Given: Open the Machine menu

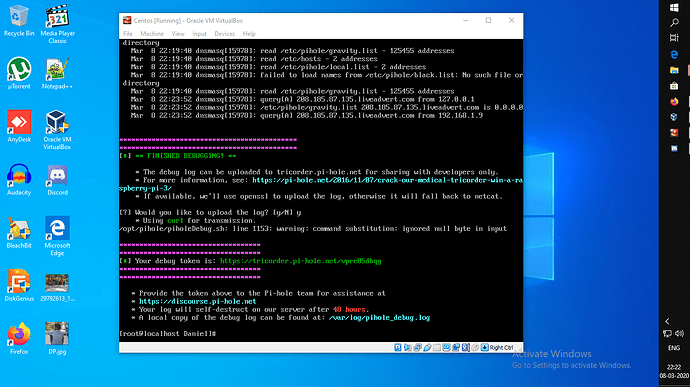Looking at the screenshot, I should pyautogui.click(x=152, y=34).
